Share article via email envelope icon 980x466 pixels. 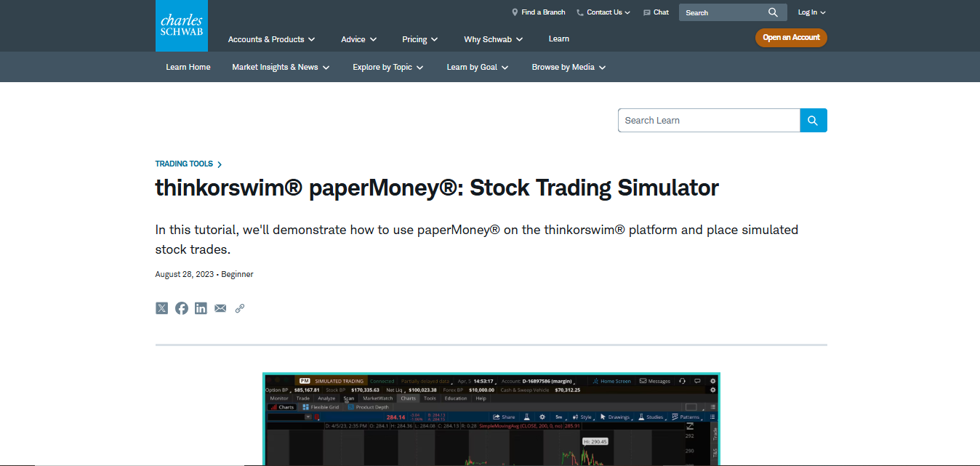(220, 308)
